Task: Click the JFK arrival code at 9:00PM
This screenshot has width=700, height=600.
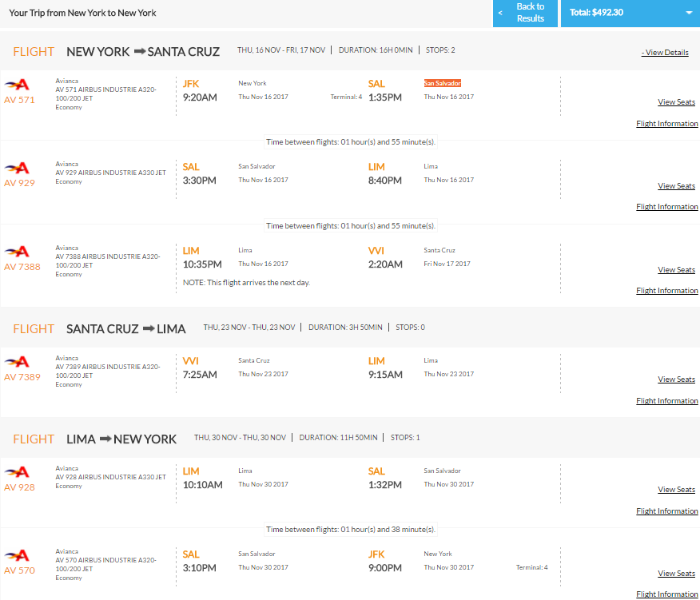Action: click(376, 554)
